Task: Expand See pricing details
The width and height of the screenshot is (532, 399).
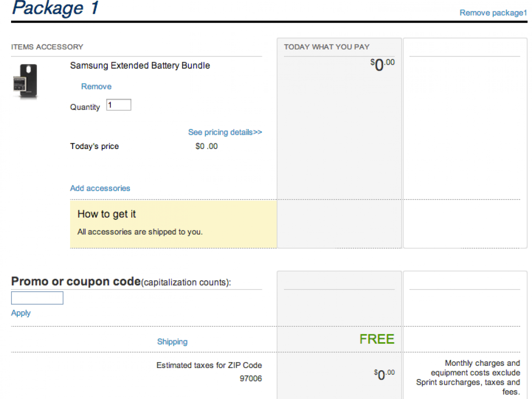Action: (x=225, y=132)
